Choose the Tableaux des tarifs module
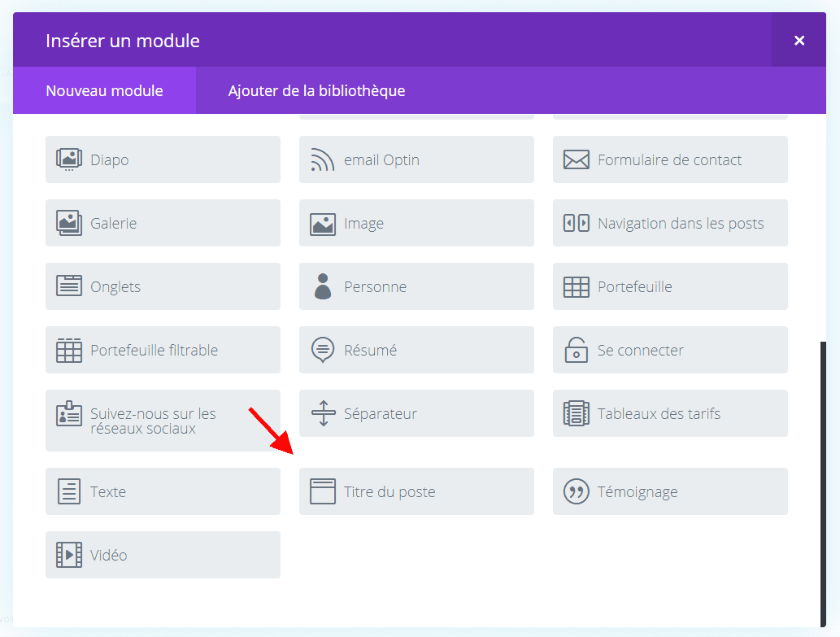Viewport: 840px width, 637px height. pyautogui.click(x=670, y=413)
